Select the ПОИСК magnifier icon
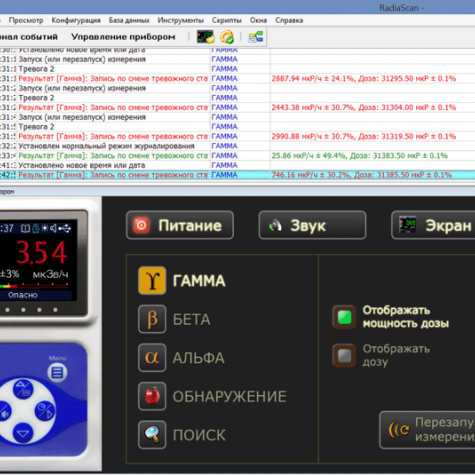This screenshot has height=475, width=475. [152, 435]
